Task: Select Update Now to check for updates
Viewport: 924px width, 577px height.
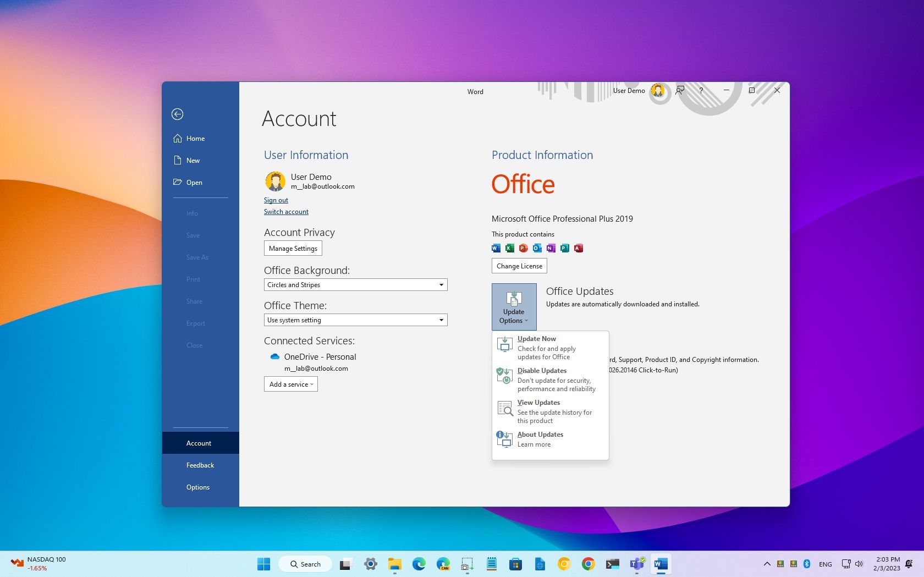Action: click(x=537, y=338)
